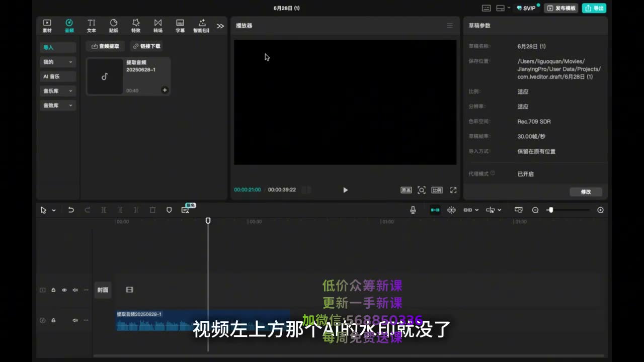The image size is (644, 362).
Task: Click the delete left trim tool
Action: pyautogui.click(x=120, y=210)
